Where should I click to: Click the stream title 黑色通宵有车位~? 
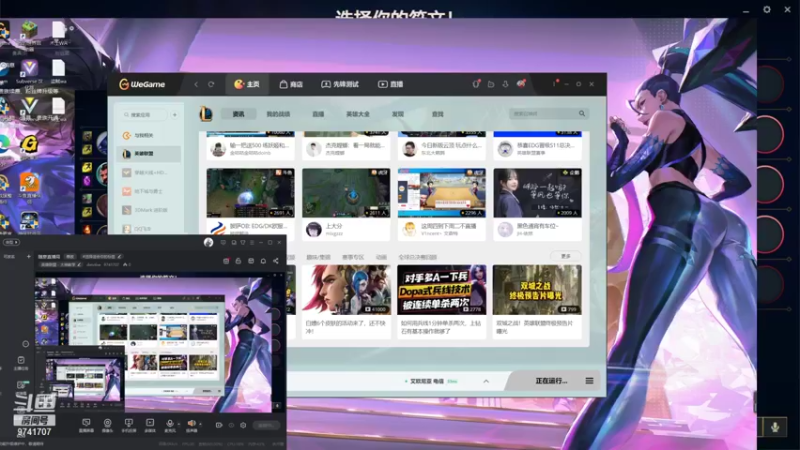pyautogui.click(x=538, y=226)
